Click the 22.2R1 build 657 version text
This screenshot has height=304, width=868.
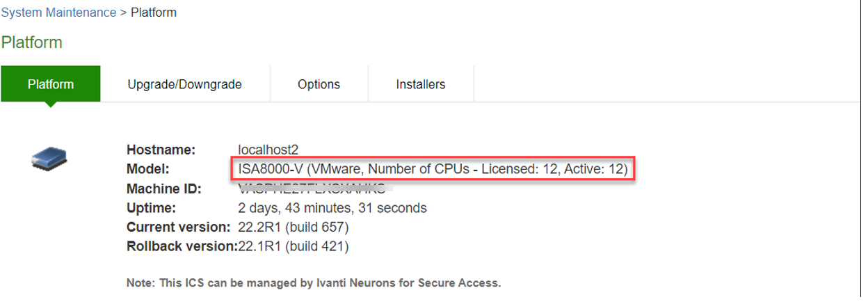[293, 227]
